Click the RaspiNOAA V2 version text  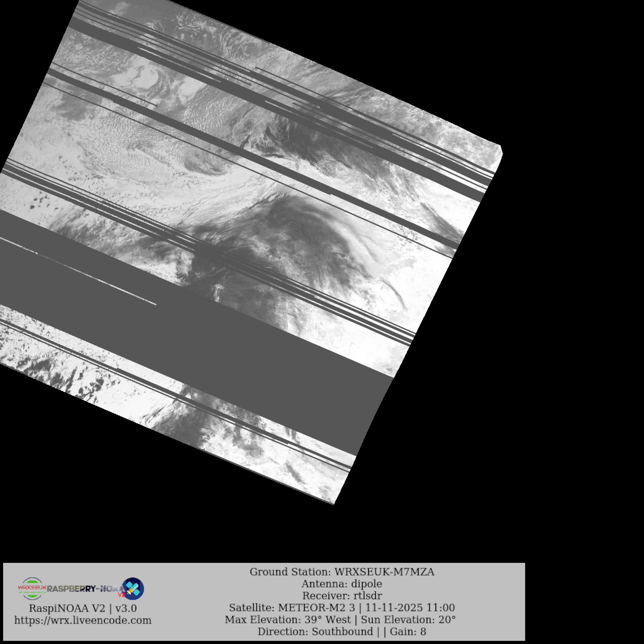(x=83, y=608)
